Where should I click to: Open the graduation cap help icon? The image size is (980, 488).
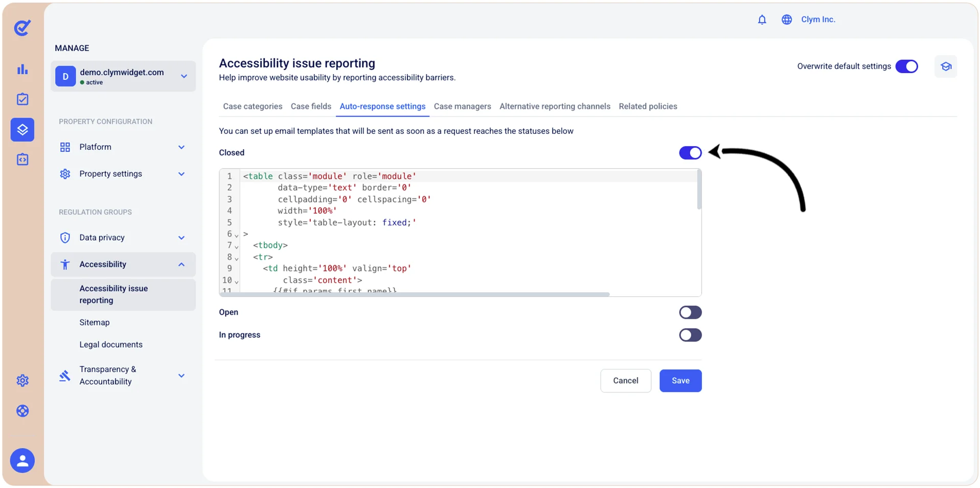945,66
